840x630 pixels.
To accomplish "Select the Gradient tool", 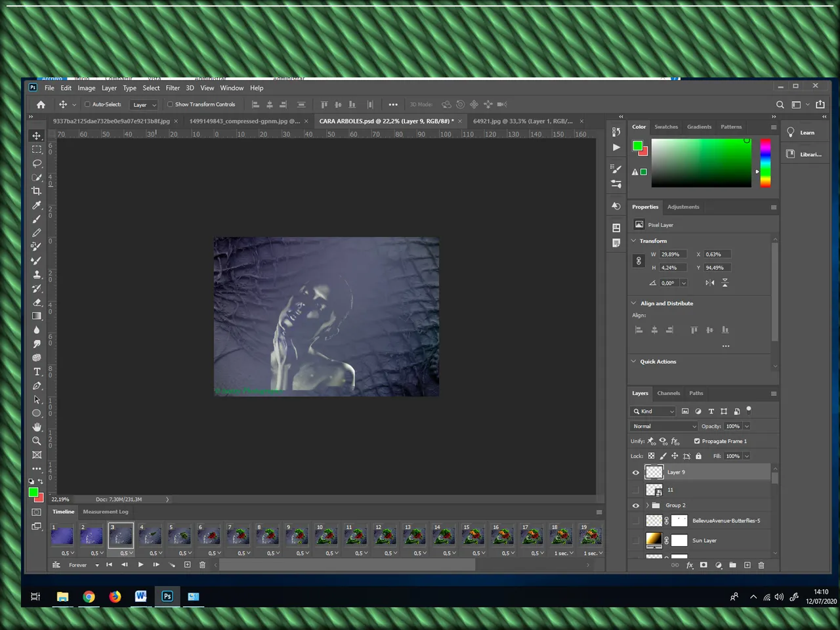I will pyautogui.click(x=37, y=316).
